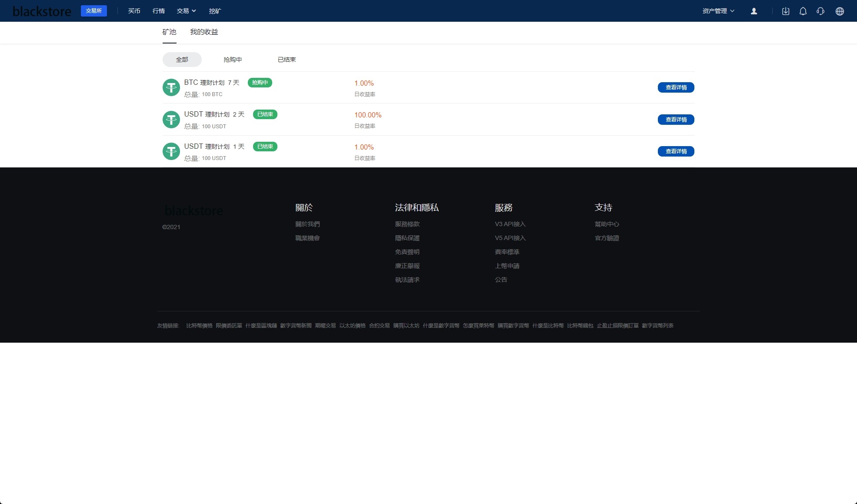Click Tether icon of BTC 7 天 plan

click(x=171, y=87)
